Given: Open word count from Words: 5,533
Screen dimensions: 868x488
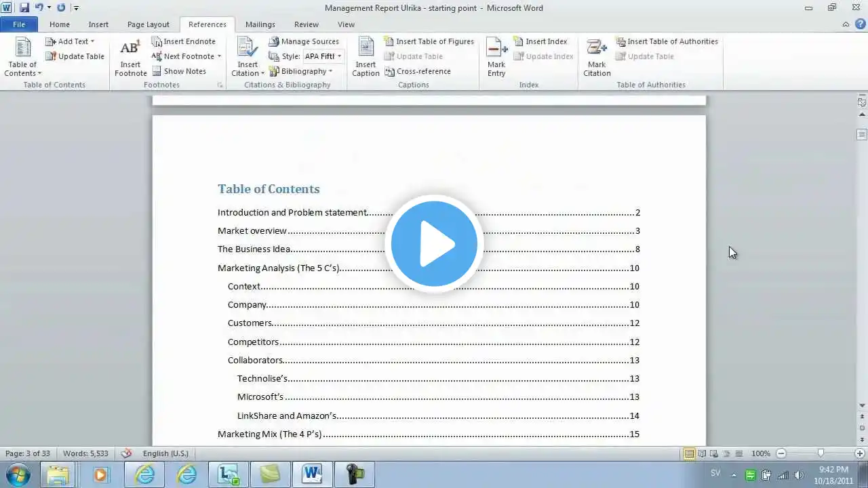Looking at the screenshot, I should 85,453.
